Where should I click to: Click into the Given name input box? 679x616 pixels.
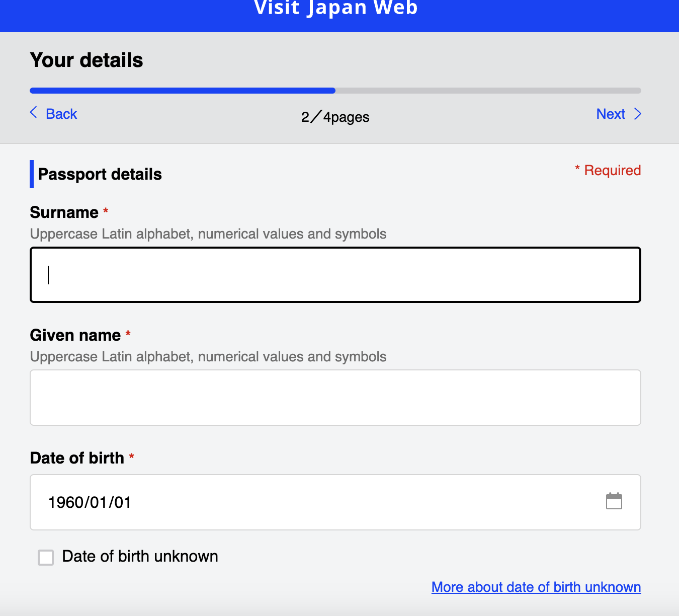[x=335, y=398]
